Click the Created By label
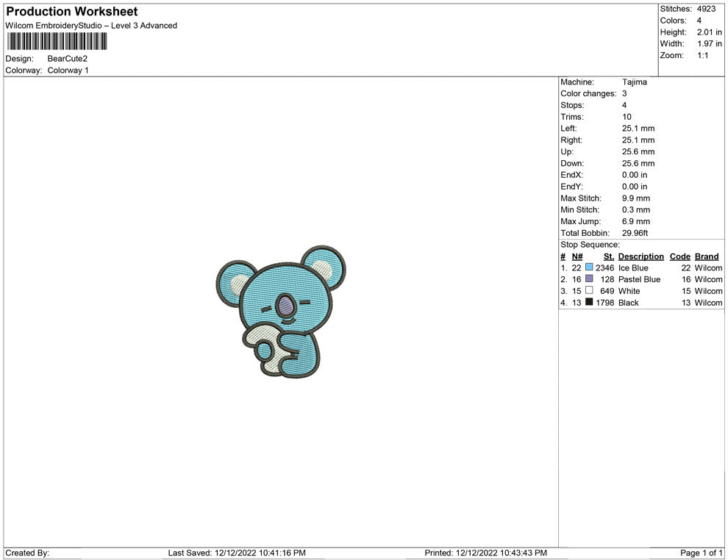This screenshot has width=728, height=560. 27,553
